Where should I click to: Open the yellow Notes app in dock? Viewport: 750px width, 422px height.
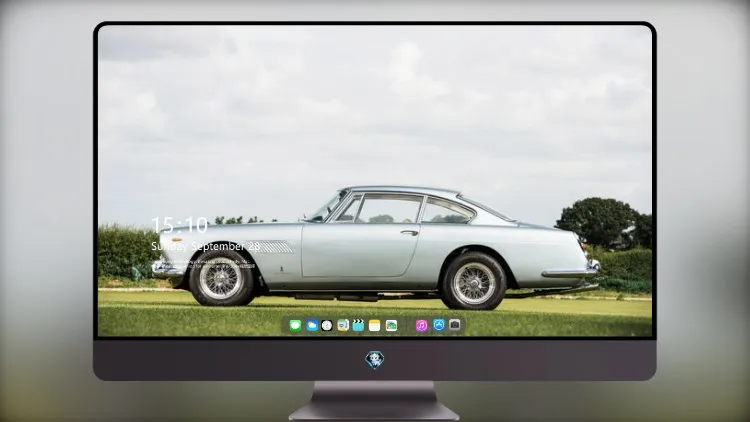tap(375, 326)
